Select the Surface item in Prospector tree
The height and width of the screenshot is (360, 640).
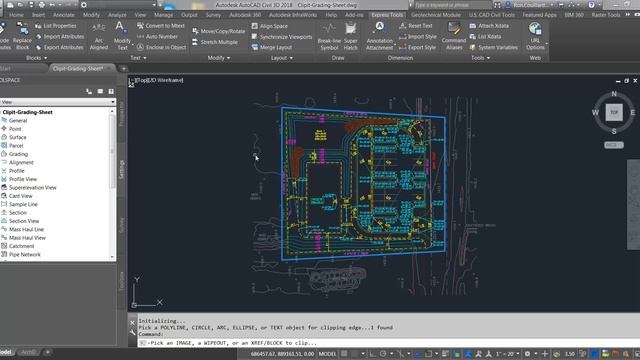(x=18, y=137)
